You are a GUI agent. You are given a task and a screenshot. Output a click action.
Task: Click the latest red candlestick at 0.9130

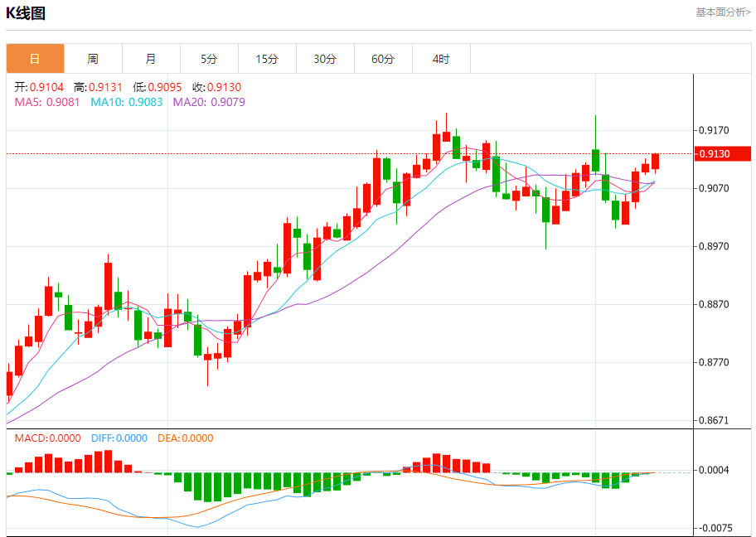(x=655, y=162)
